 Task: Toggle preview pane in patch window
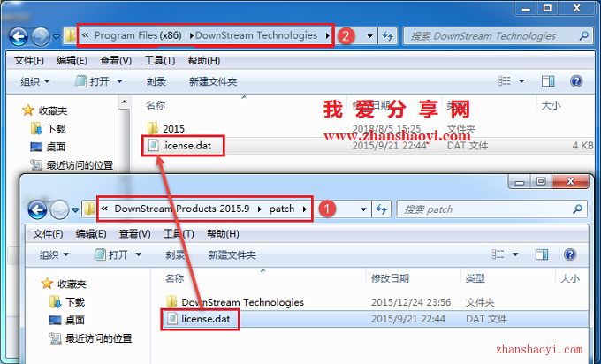pos(542,254)
